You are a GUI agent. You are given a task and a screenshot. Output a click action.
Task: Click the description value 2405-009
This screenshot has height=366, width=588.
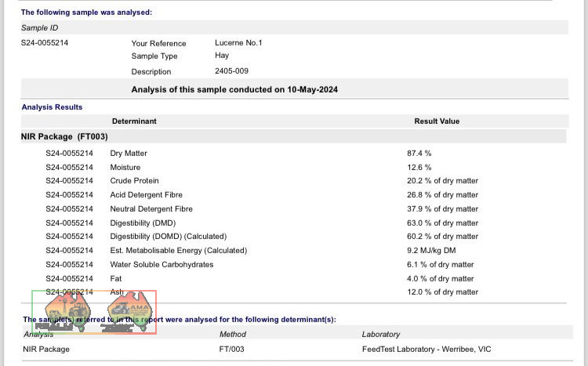[231, 71]
